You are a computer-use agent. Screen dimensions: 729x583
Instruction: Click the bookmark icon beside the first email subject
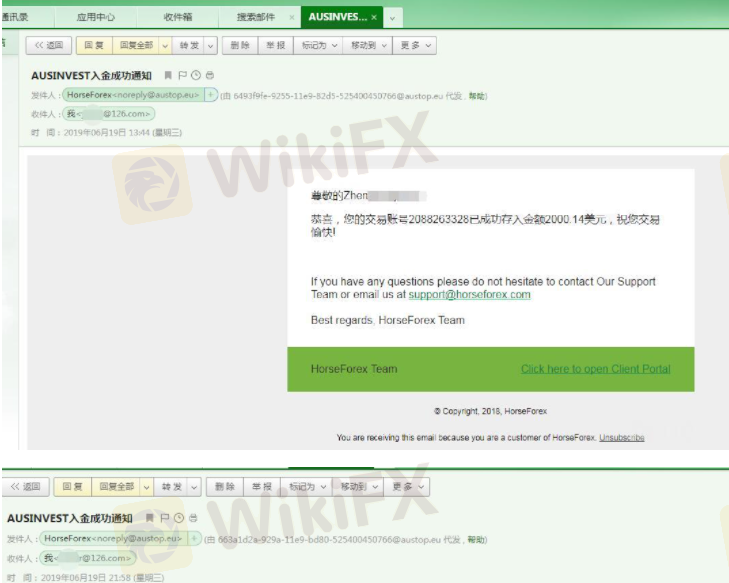pyautogui.click(x=168, y=76)
